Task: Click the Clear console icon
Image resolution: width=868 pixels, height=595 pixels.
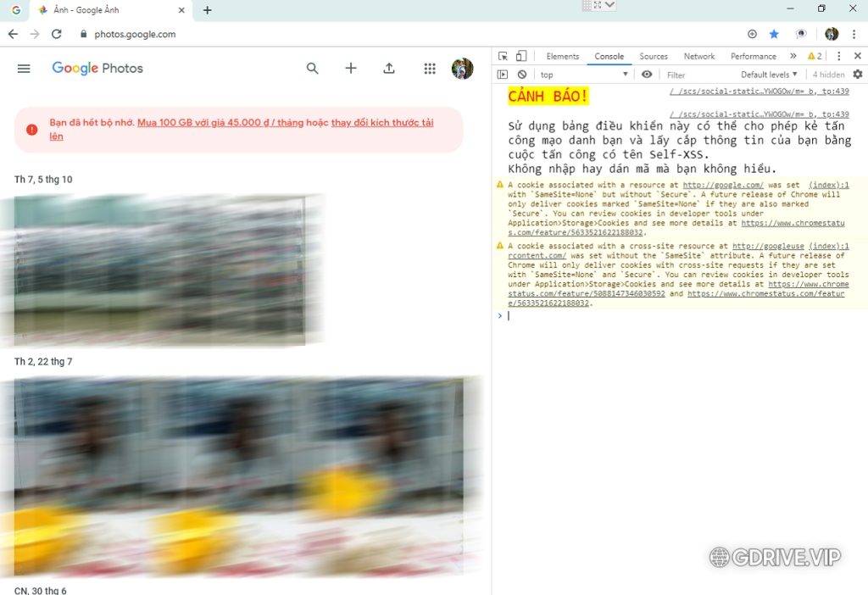Action: (x=520, y=75)
